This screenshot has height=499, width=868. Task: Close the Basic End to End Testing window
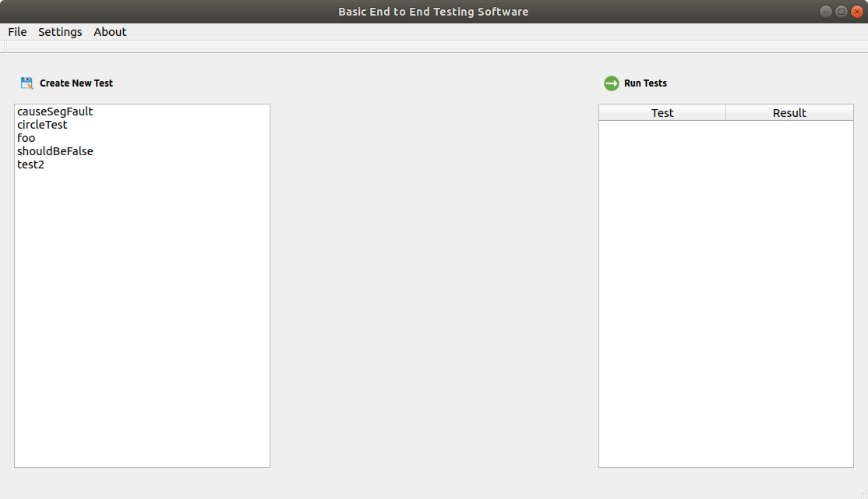[857, 12]
